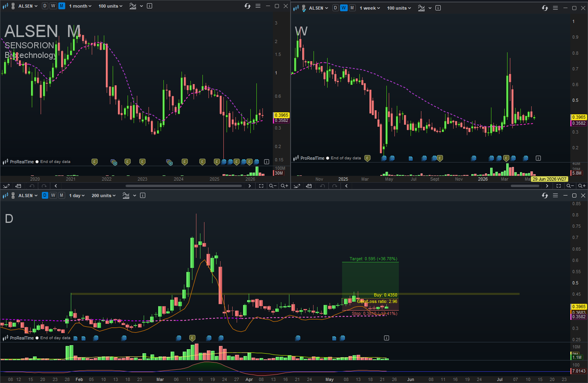Image resolution: width=588 pixels, height=383 pixels.
Task: Open indicators icon in weekly chart toolbar
Action: point(422,8)
